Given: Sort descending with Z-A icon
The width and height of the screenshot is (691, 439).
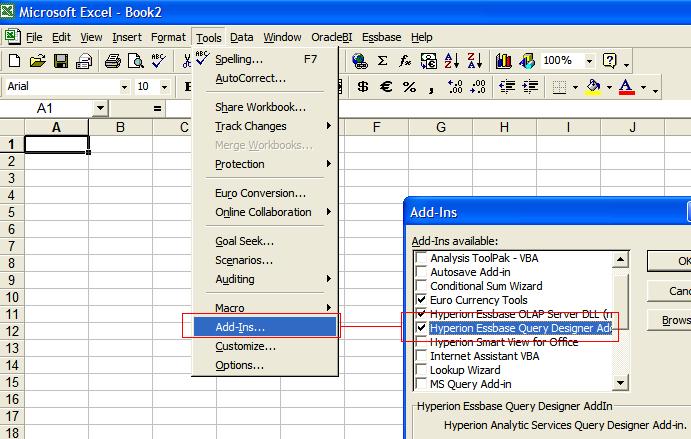Looking at the screenshot, I should (475, 60).
